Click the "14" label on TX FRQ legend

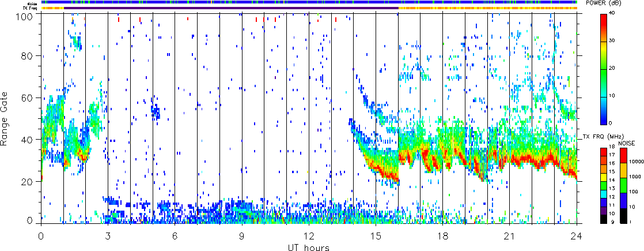point(612,180)
